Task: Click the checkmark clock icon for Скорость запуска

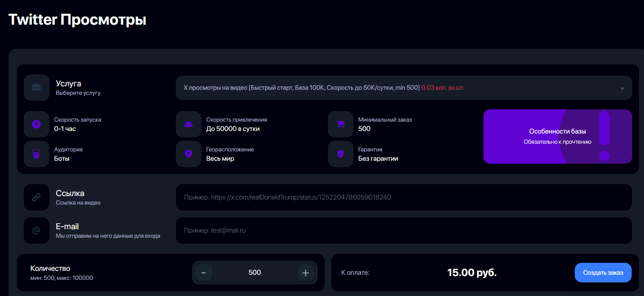Action: [37, 124]
